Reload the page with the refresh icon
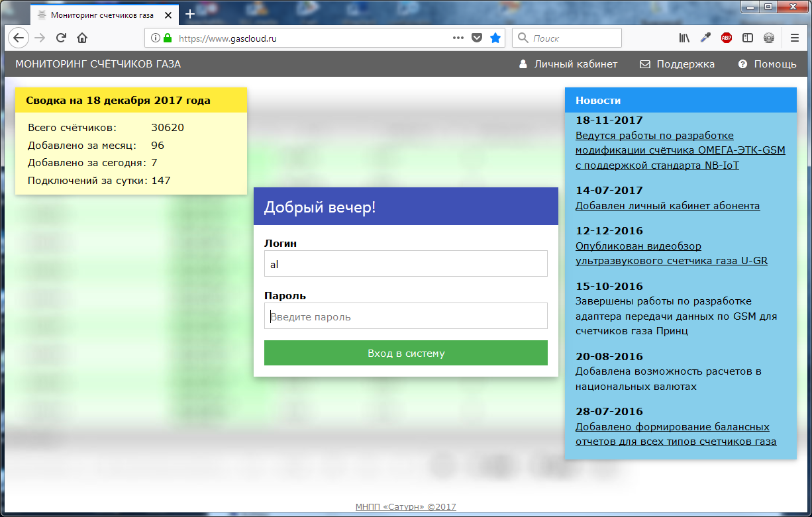This screenshot has width=812, height=517. [x=61, y=38]
